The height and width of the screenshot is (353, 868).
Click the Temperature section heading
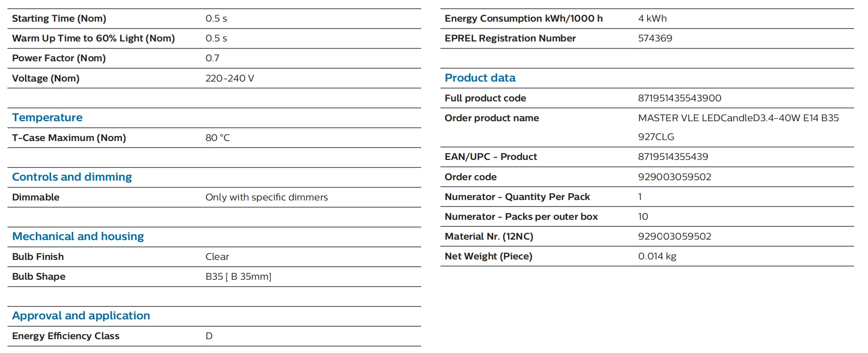(x=47, y=118)
